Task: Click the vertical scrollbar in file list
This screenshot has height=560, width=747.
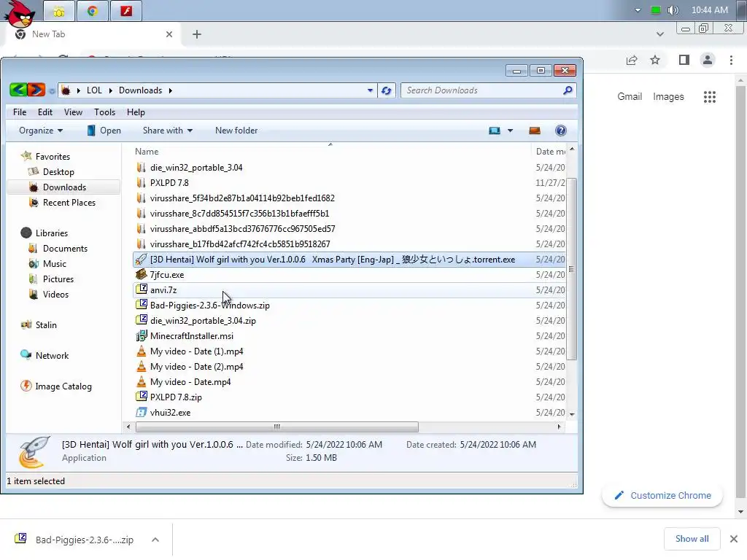Action: coord(572,269)
